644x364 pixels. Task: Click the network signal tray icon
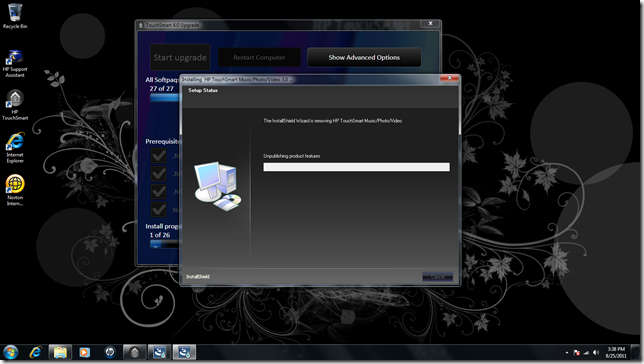click(586, 352)
